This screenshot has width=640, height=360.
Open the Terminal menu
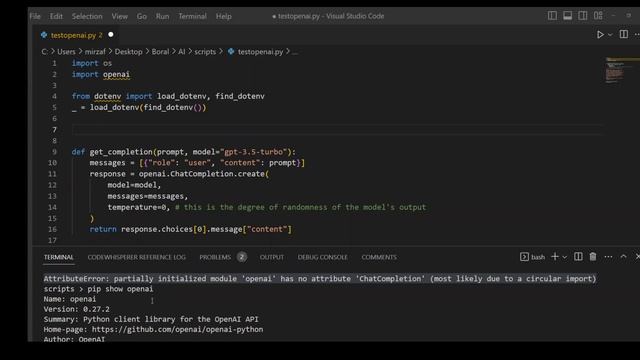192,16
